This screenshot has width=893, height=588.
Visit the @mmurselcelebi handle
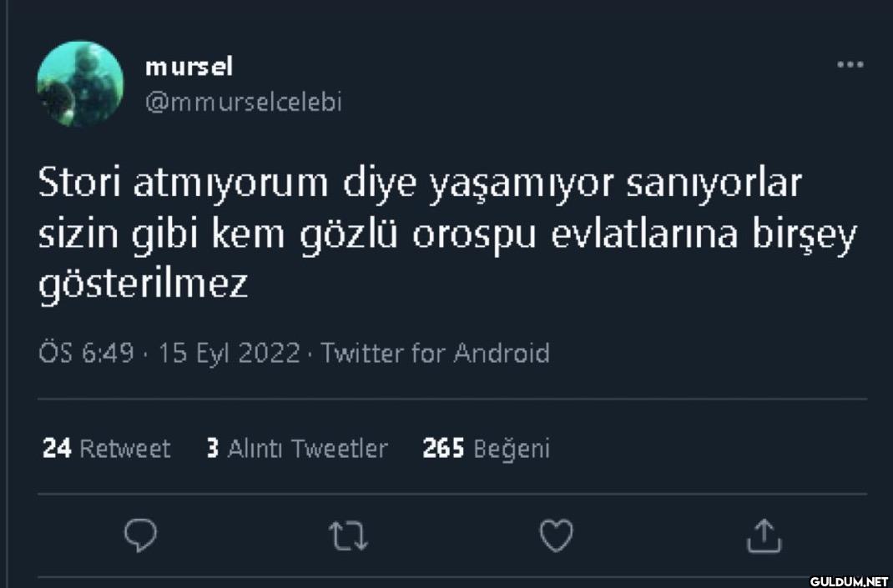tap(243, 102)
